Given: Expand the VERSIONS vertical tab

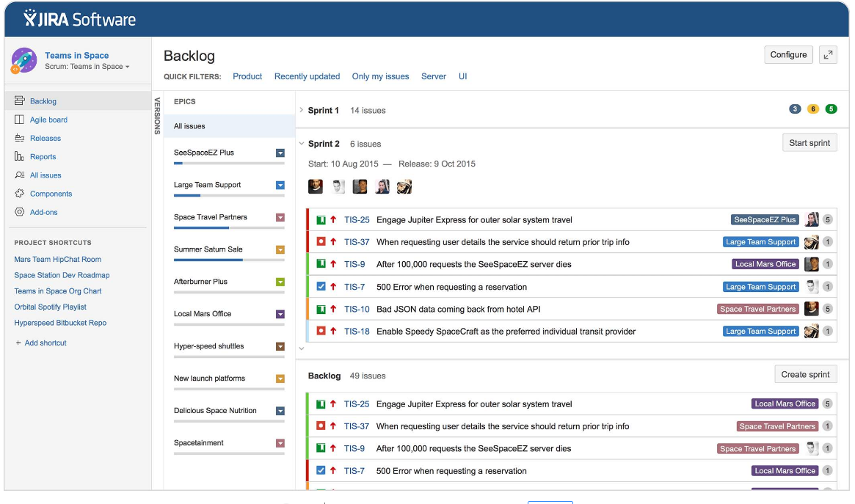Looking at the screenshot, I should point(158,115).
